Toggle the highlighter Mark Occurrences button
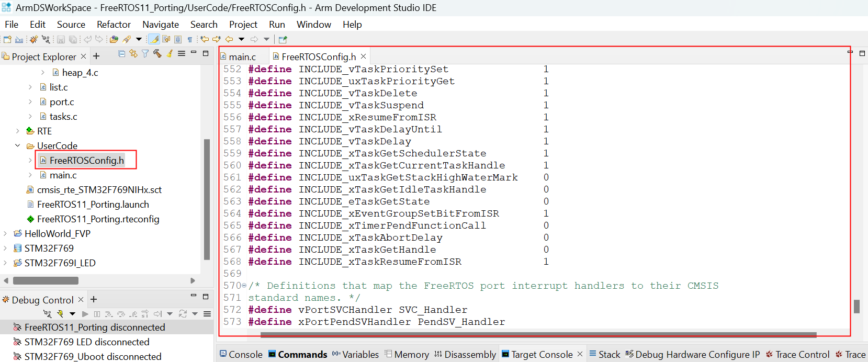The height and width of the screenshot is (362, 868). tap(154, 39)
